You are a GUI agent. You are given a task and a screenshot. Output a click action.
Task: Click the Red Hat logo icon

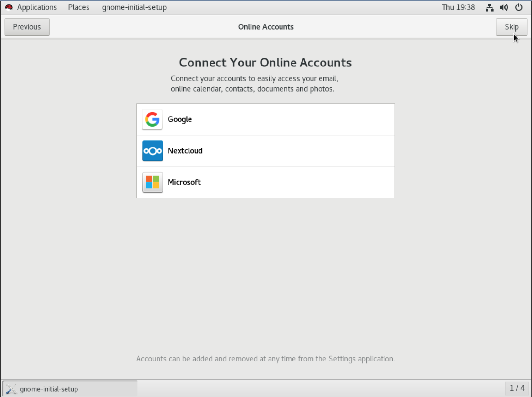click(x=9, y=7)
